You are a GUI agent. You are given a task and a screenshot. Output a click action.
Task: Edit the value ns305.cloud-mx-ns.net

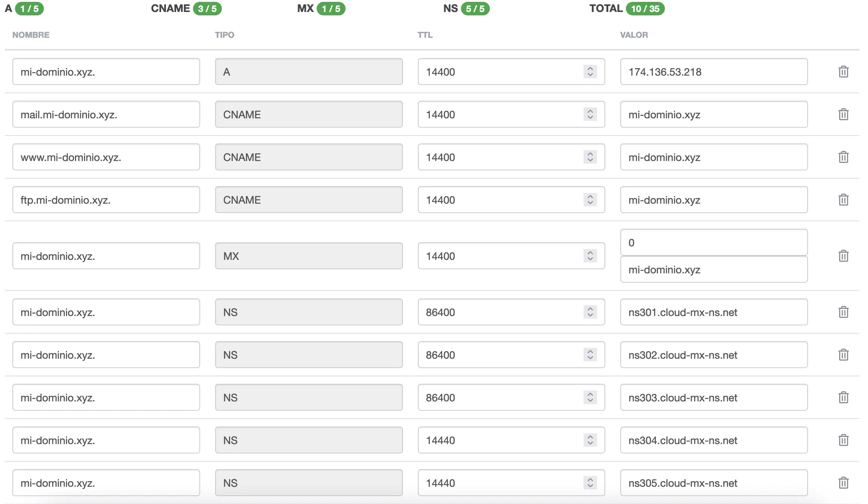pos(714,483)
